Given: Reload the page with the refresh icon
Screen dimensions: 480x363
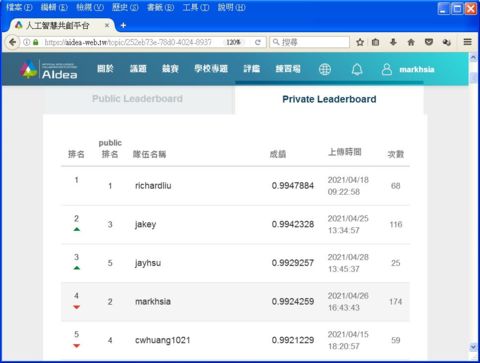Looking at the screenshot, I should click(258, 42).
